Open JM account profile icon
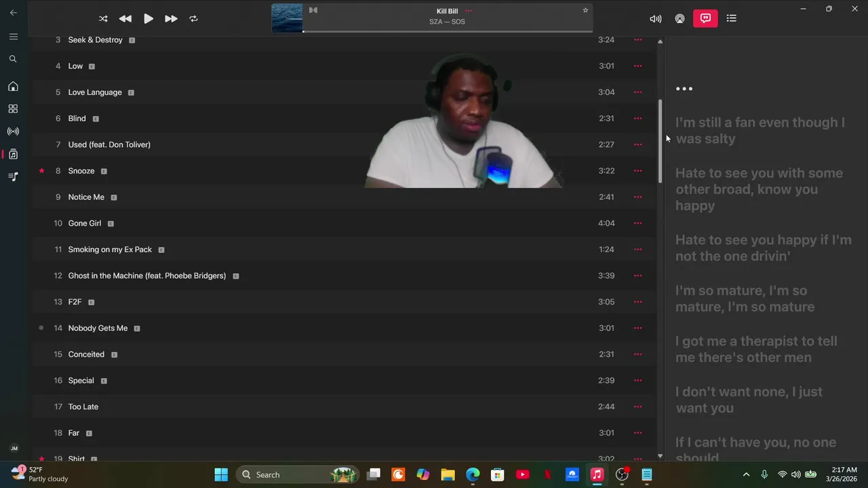The image size is (868, 488). click(x=14, y=448)
